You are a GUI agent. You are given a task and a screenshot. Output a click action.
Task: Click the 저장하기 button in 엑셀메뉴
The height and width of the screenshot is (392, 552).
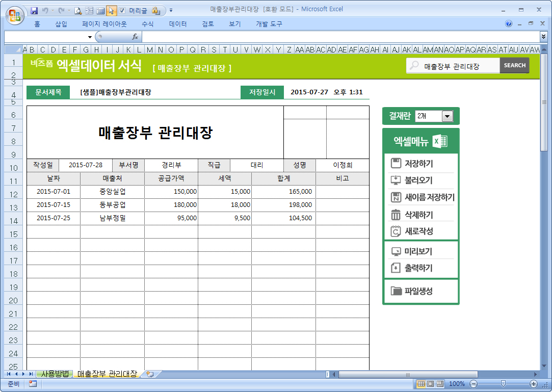[x=419, y=164]
